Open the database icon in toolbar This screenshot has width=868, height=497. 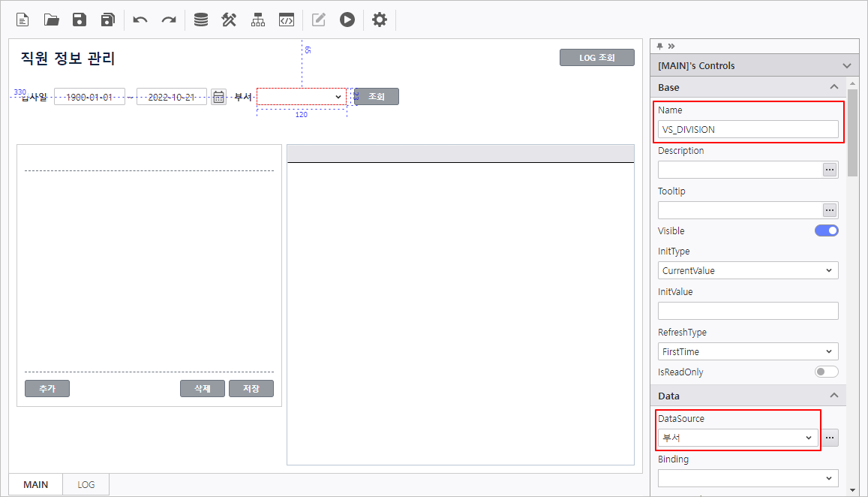click(201, 20)
